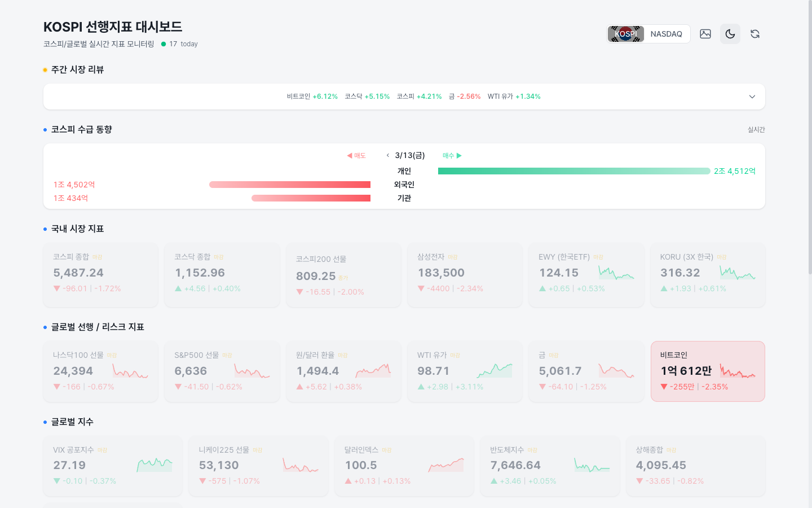Click the green 개인 buy volume bar
The image size is (812, 508).
[573, 171]
